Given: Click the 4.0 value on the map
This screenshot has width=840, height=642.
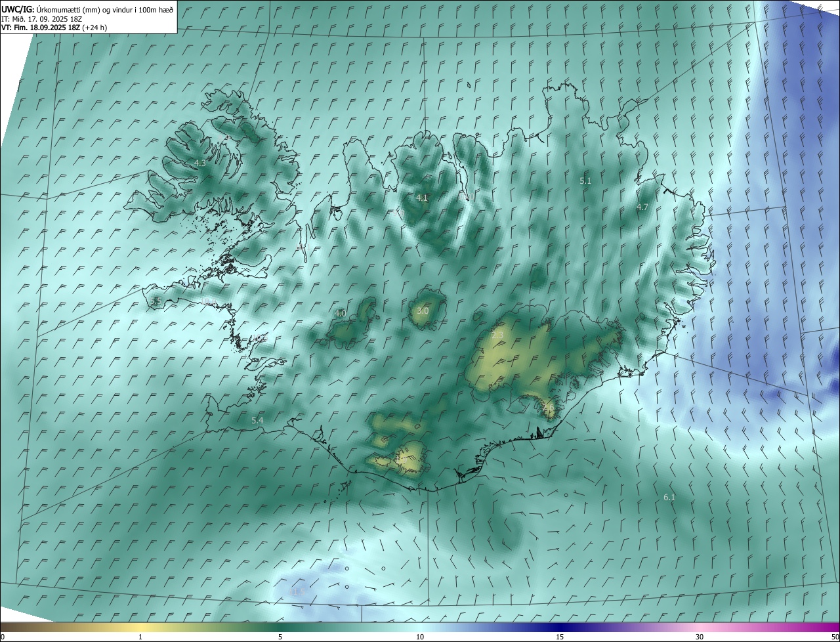Looking at the screenshot, I should 341,313.
